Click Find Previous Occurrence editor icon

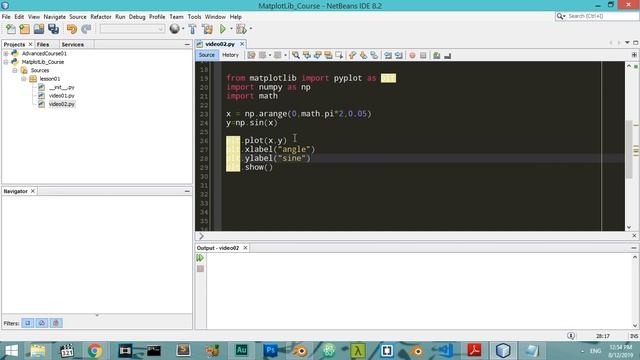pos(307,55)
